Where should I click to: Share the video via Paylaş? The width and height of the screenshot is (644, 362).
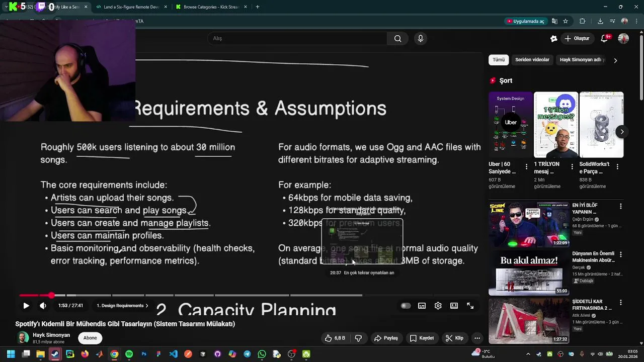[x=386, y=338]
